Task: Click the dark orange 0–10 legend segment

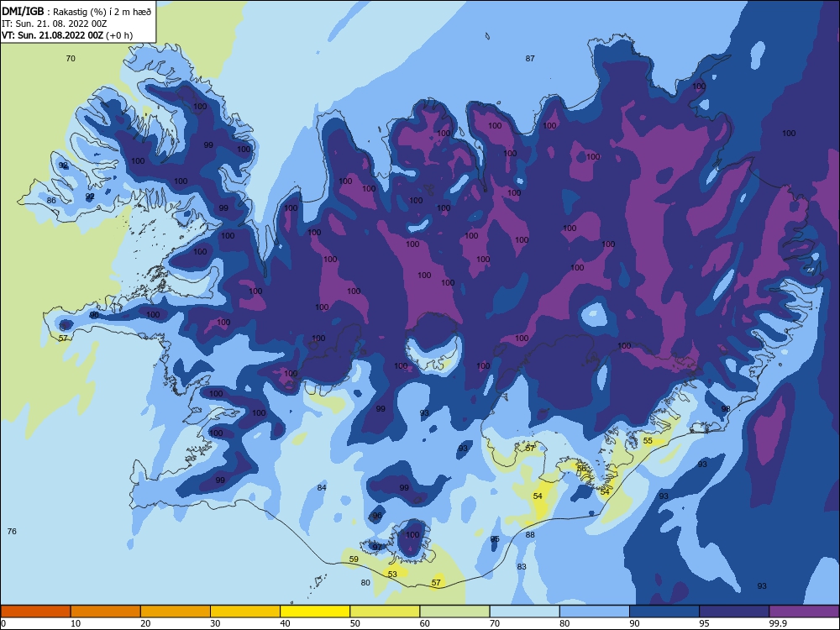Action: click(x=35, y=612)
